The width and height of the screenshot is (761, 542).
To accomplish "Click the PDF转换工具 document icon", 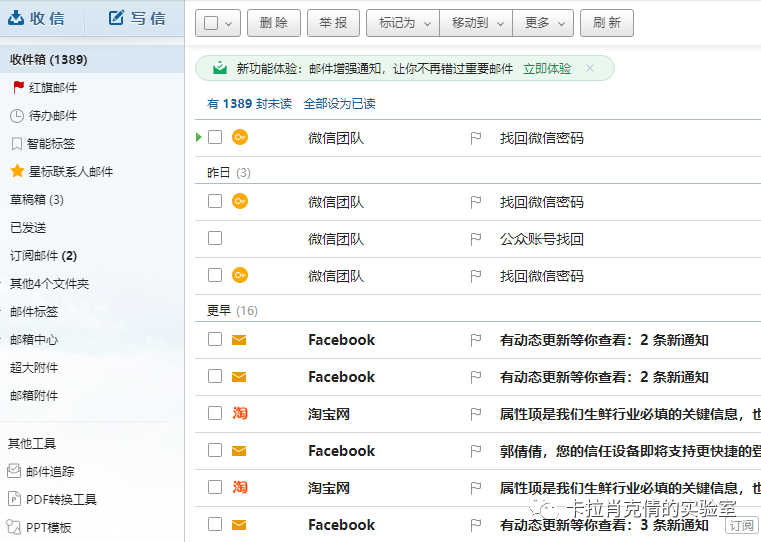I will click(14, 499).
